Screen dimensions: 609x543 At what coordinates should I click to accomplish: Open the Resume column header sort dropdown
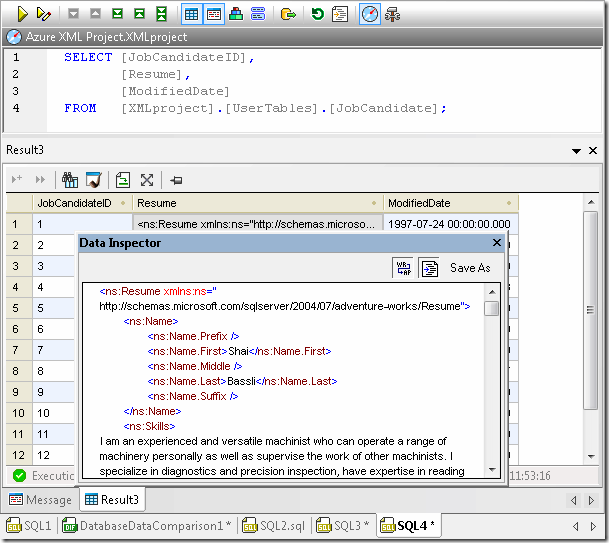point(376,203)
